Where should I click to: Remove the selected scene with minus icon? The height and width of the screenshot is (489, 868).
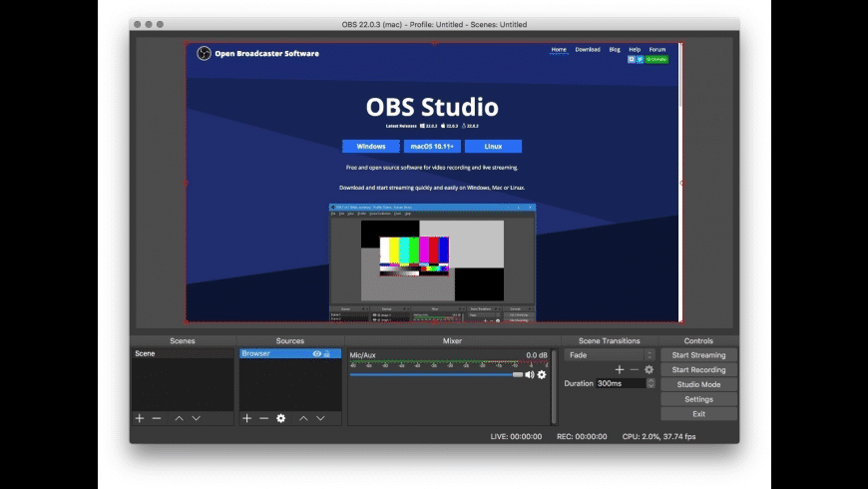pyautogui.click(x=157, y=418)
